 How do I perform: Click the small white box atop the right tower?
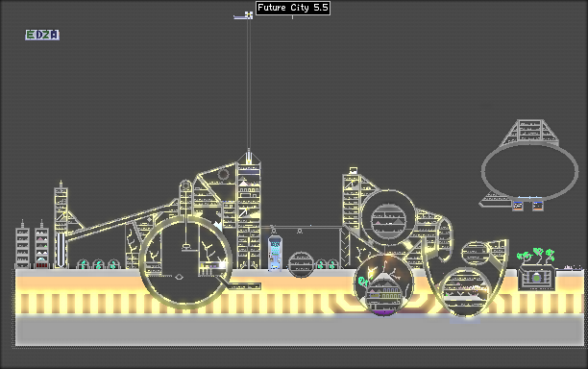point(354,170)
